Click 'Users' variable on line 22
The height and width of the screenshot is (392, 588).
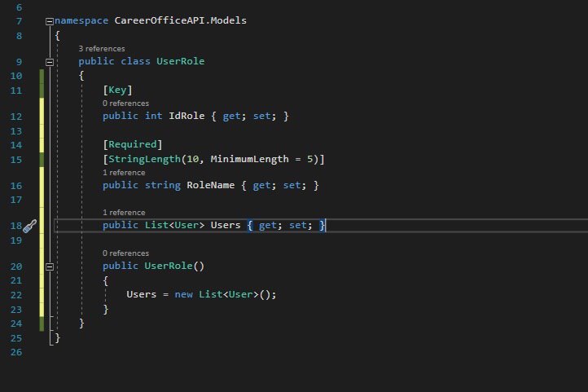coord(142,294)
